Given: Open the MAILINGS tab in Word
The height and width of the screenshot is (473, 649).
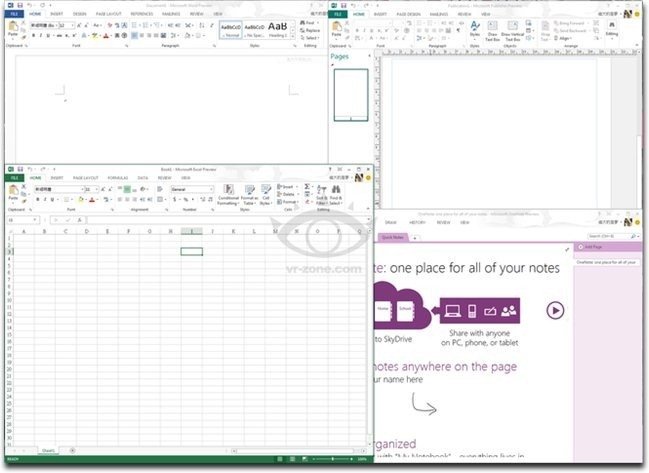Looking at the screenshot, I should coord(171,14).
